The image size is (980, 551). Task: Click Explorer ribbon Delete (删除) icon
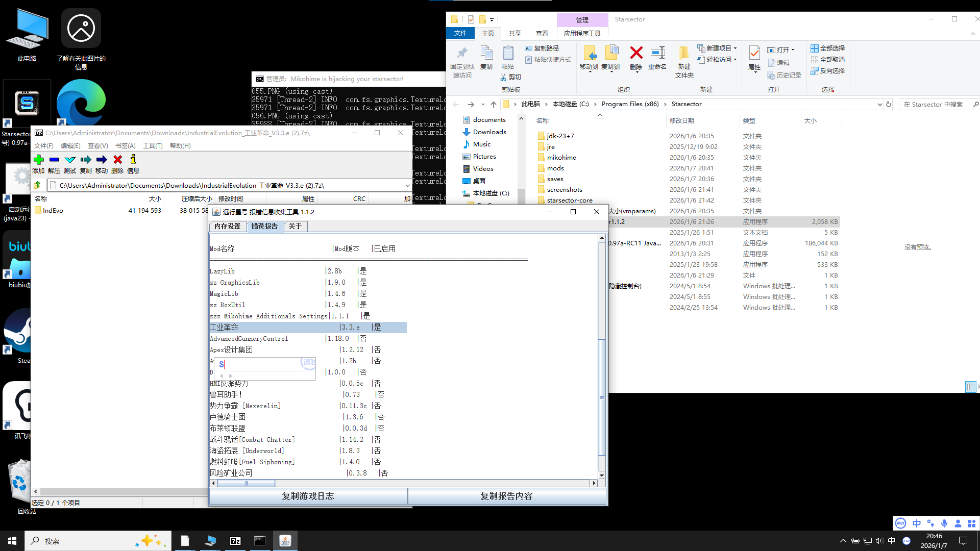[x=636, y=53]
